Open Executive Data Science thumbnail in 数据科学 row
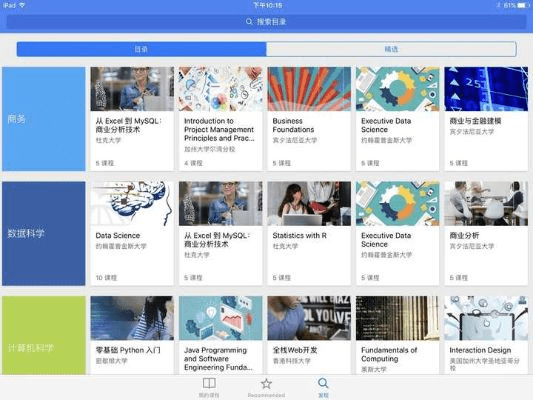 coord(398,204)
